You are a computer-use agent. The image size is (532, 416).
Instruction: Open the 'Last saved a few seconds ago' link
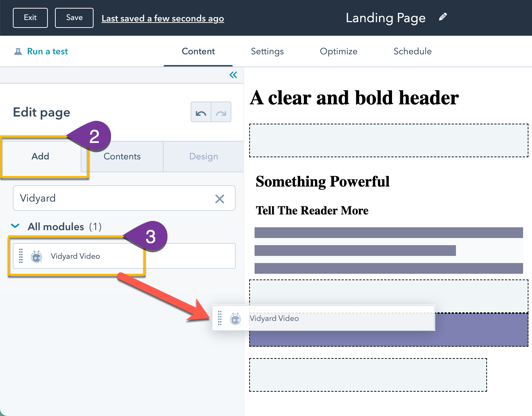click(163, 18)
